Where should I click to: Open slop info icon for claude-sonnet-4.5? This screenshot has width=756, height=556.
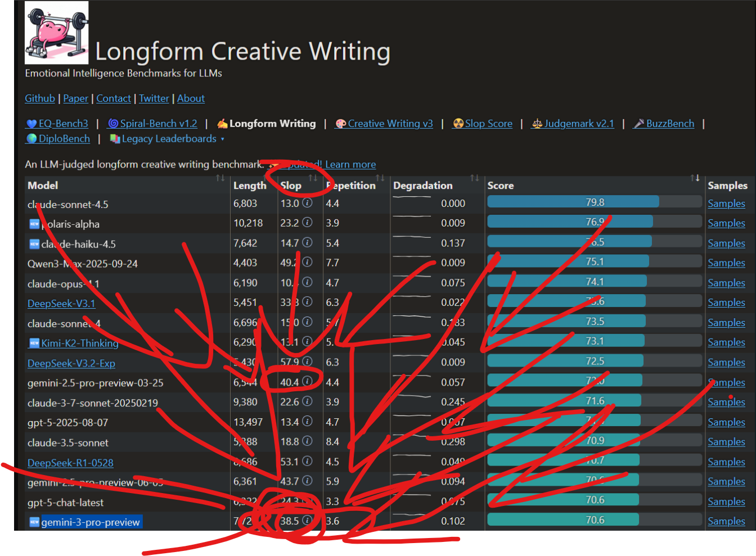[307, 202]
